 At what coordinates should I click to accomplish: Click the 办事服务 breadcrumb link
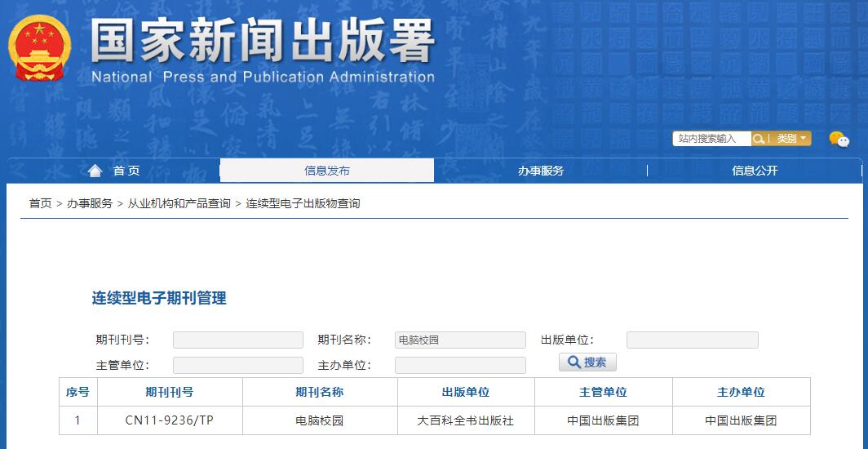coord(90,204)
